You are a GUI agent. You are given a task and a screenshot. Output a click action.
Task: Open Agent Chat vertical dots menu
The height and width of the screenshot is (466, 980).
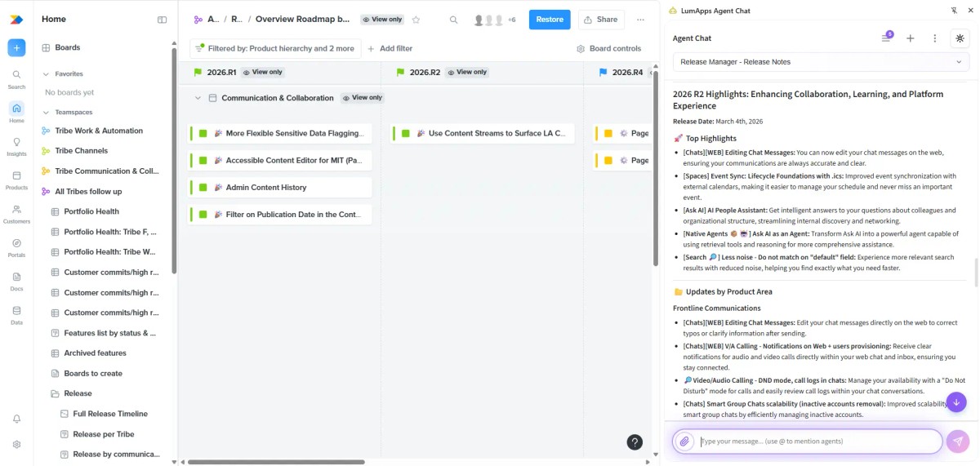point(935,38)
